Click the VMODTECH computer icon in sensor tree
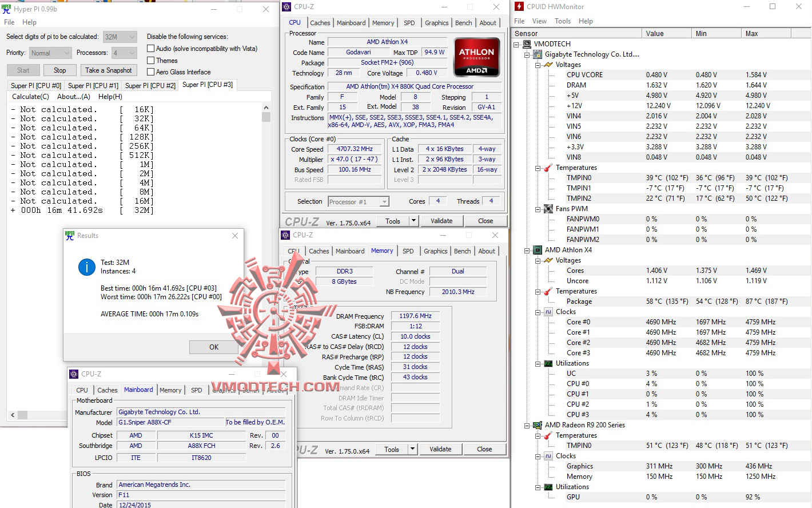 [527, 44]
